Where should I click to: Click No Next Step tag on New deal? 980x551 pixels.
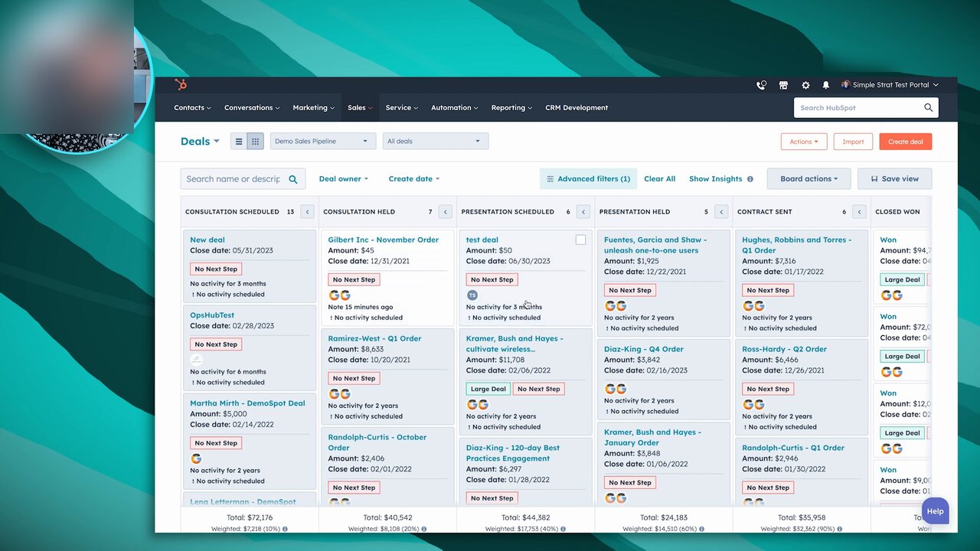click(x=216, y=269)
